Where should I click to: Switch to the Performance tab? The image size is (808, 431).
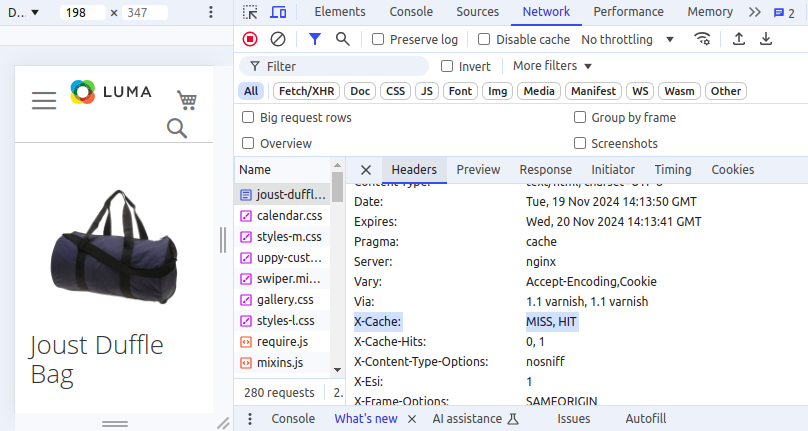click(x=629, y=12)
